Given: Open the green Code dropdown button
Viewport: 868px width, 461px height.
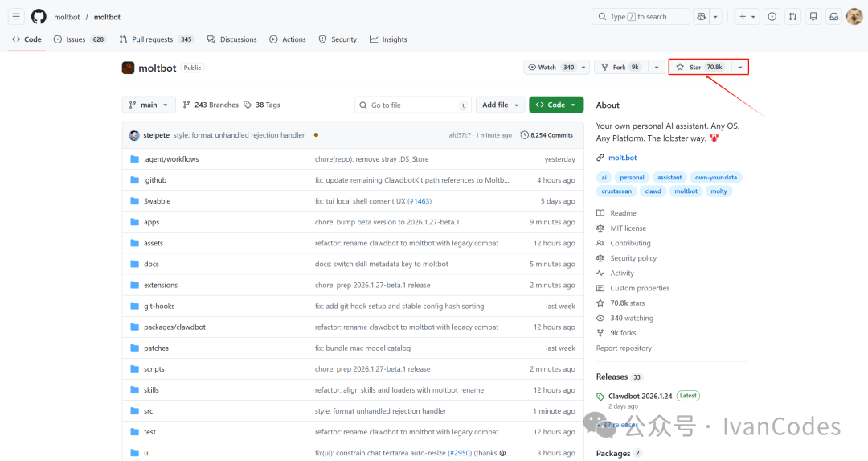Looking at the screenshot, I should pos(556,105).
